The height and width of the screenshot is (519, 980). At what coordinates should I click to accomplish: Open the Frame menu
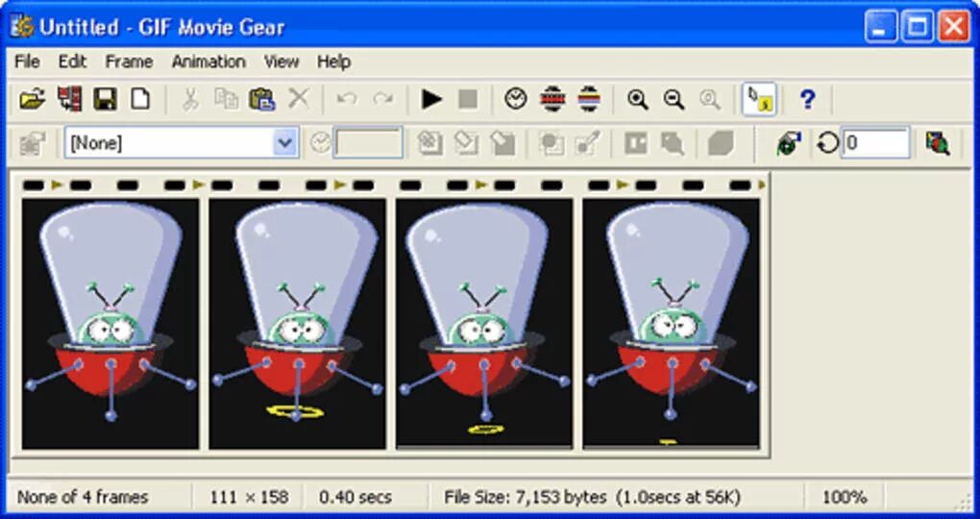pos(129,62)
